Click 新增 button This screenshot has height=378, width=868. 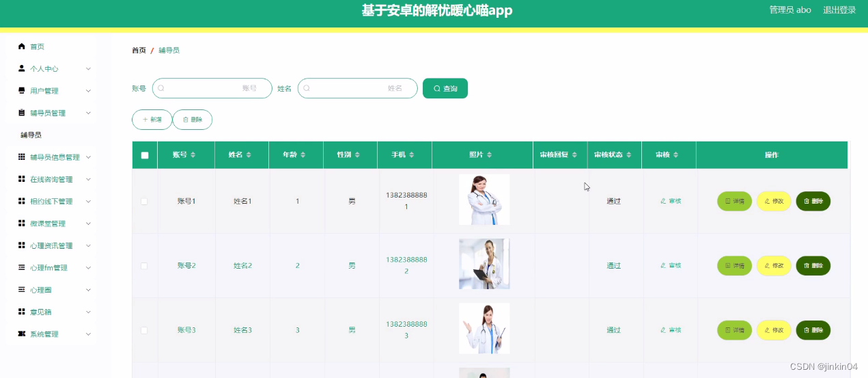152,120
